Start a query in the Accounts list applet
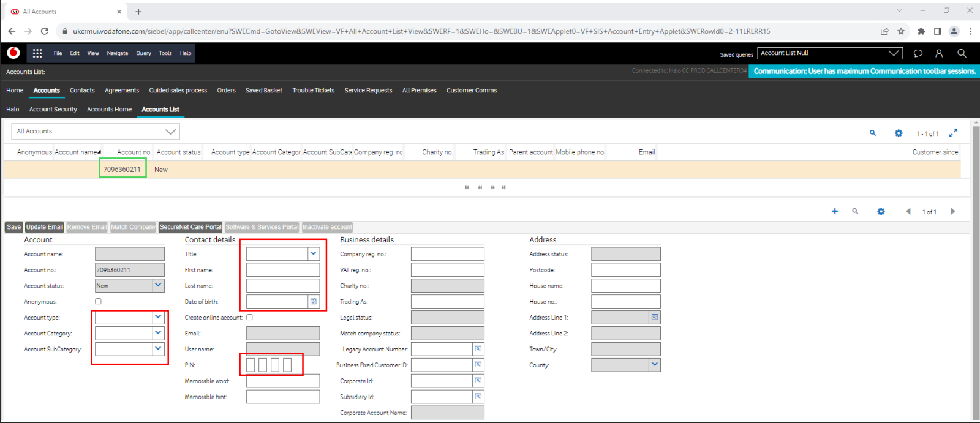 point(873,133)
